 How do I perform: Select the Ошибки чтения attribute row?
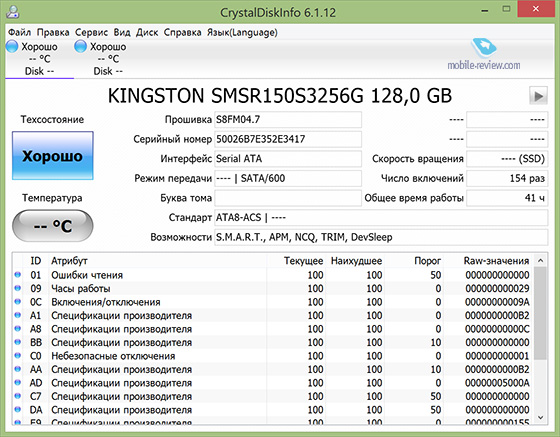(273, 275)
